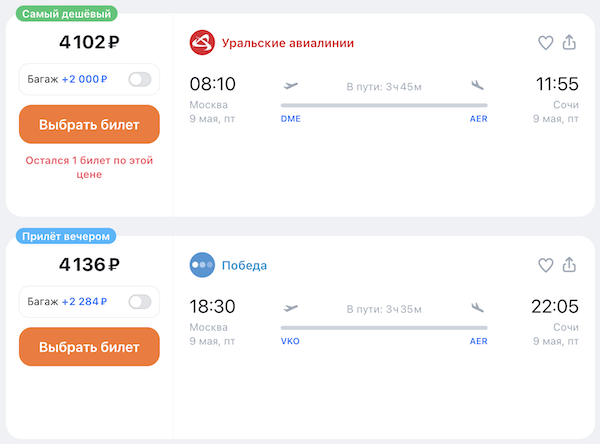The width and height of the screenshot is (600, 444).
Task: Click the VKO airport code
Action: 290,341
